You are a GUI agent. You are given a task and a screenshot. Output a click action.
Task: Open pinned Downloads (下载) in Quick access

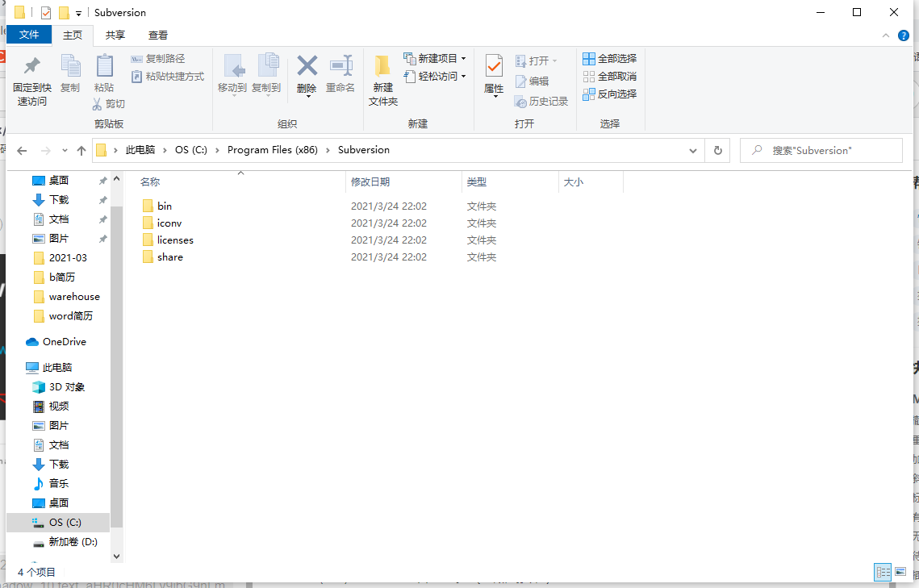coord(59,200)
